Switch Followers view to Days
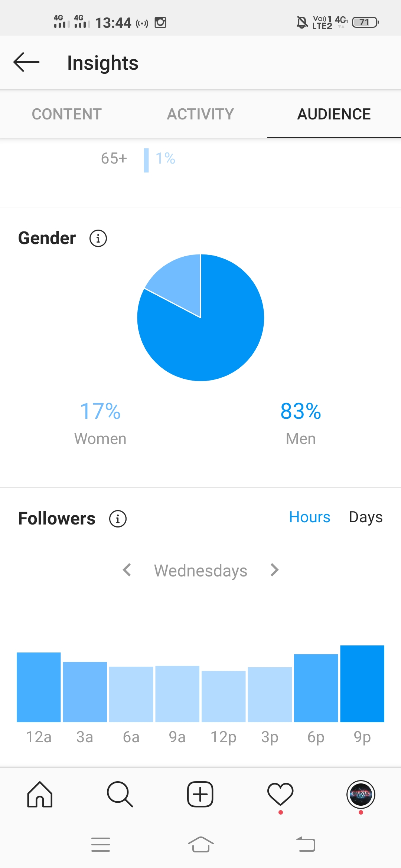 (x=366, y=517)
